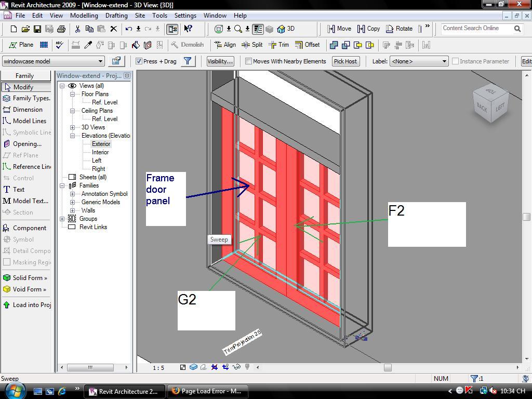Image resolution: width=532 pixels, height=399 pixels.
Task: Open the windowcase model type dropdown
Action: (101, 61)
